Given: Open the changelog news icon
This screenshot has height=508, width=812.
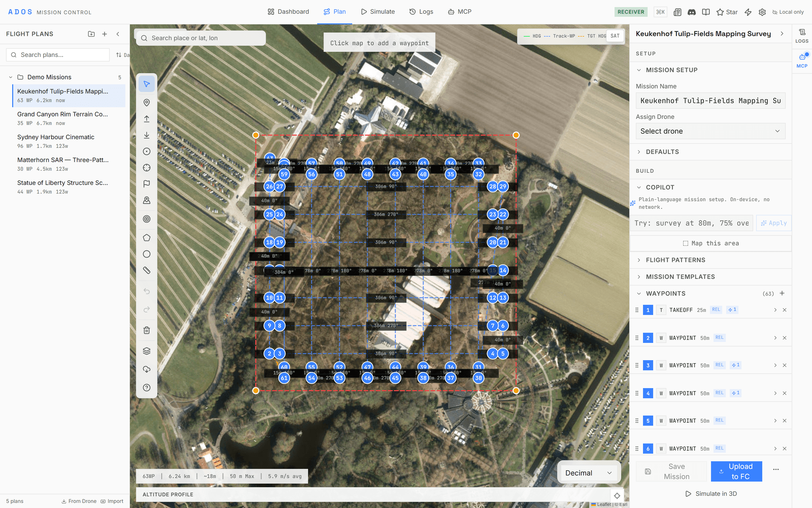Looking at the screenshot, I should click(x=678, y=12).
